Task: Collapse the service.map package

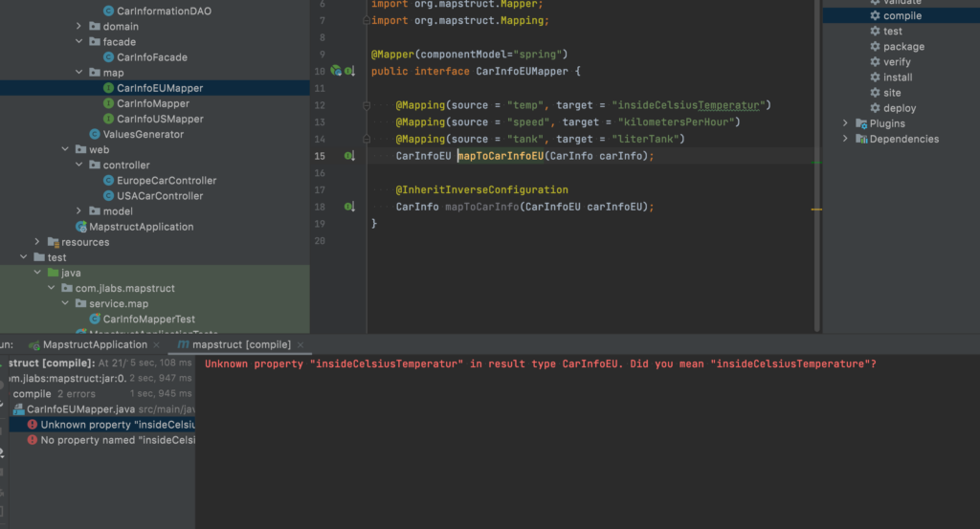Action: pos(65,303)
